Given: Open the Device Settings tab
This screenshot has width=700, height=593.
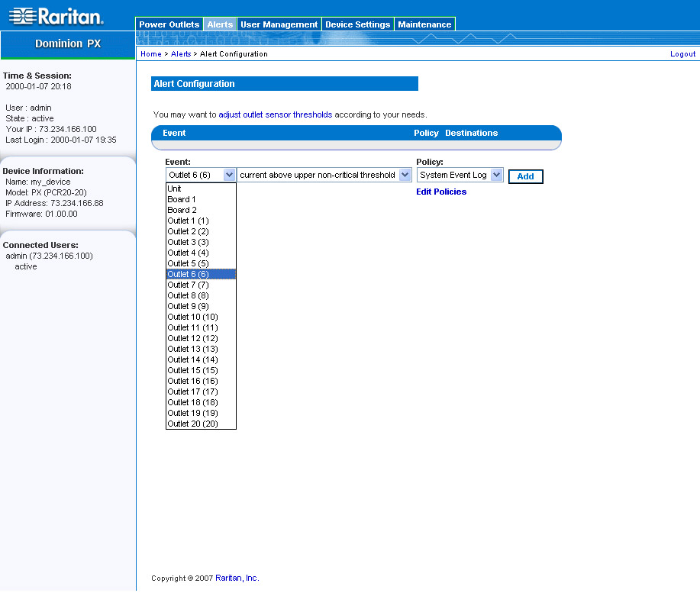Looking at the screenshot, I should (357, 24).
